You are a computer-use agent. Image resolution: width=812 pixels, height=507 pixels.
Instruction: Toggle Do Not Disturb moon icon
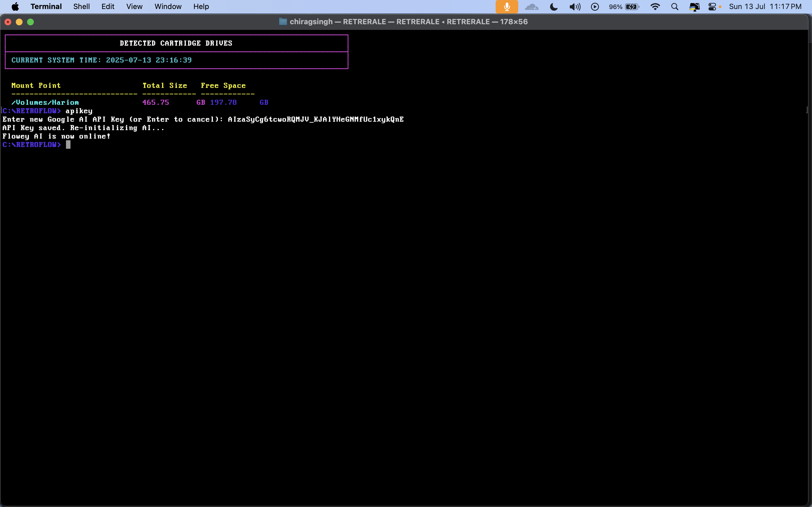tap(554, 7)
